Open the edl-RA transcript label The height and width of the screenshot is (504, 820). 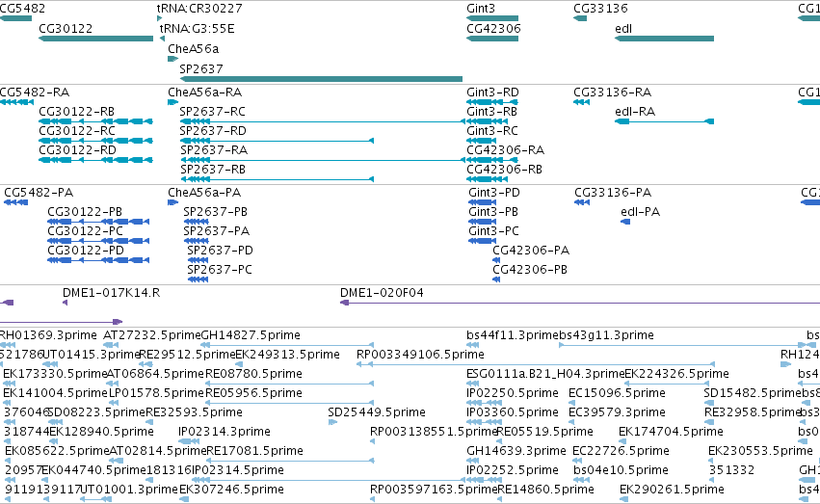[x=635, y=112]
